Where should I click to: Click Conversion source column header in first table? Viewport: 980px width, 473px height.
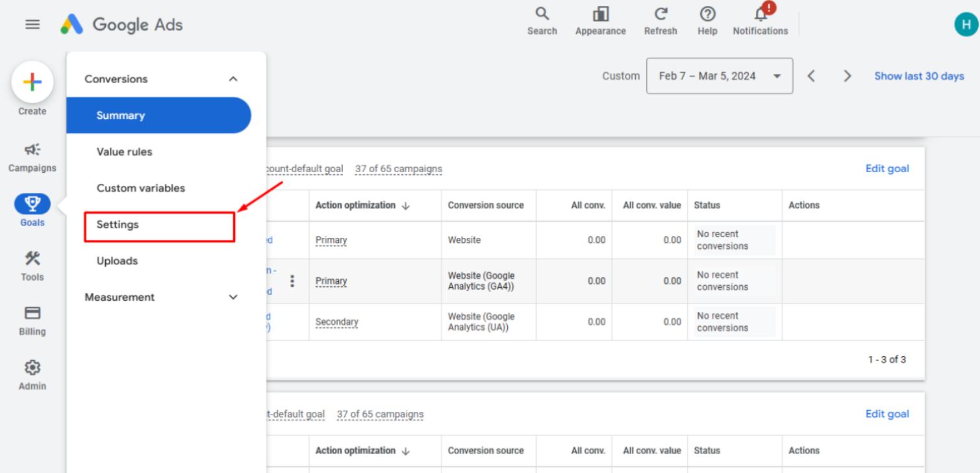[x=486, y=205]
